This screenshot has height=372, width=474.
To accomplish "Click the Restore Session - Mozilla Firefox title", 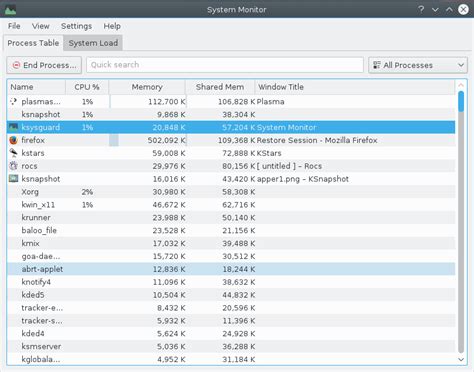I will [x=317, y=140].
